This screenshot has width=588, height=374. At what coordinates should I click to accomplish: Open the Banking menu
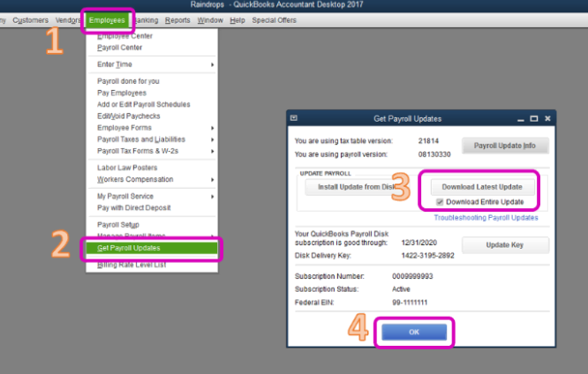click(147, 20)
